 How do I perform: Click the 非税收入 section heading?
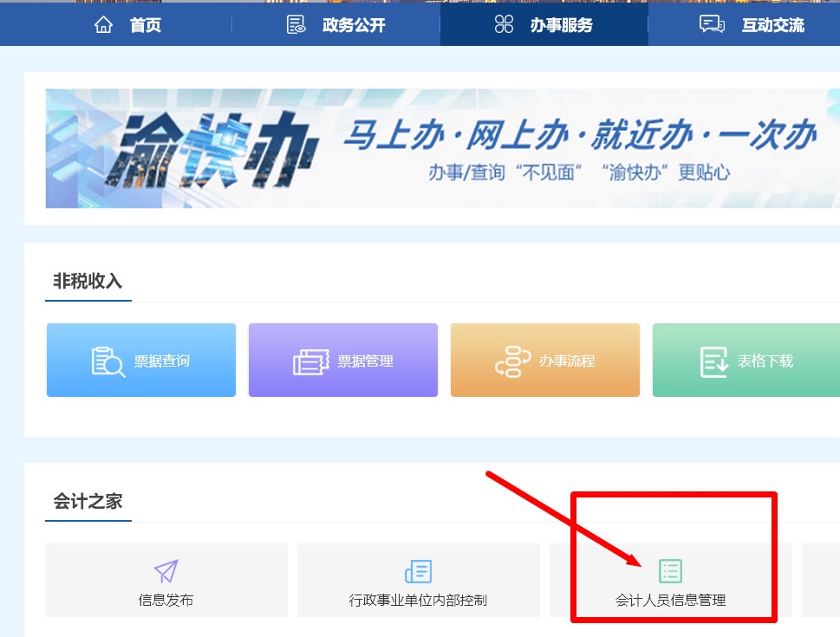point(88,277)
